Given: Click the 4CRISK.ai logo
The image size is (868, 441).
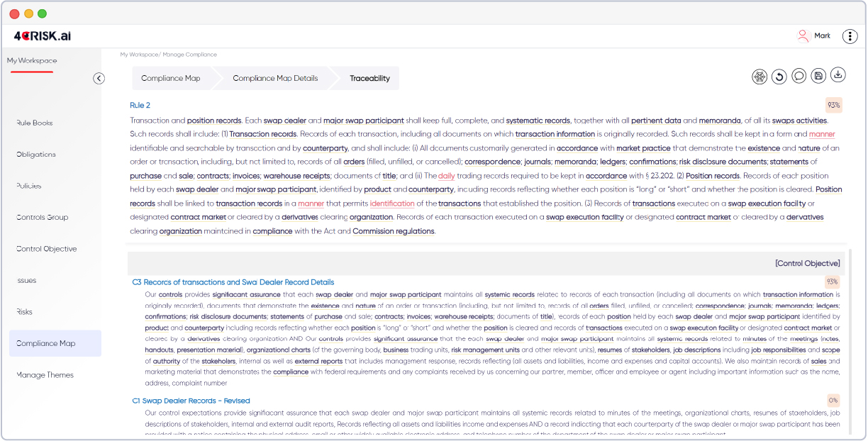Looking at the screenshot, I should tap(44, 35).
